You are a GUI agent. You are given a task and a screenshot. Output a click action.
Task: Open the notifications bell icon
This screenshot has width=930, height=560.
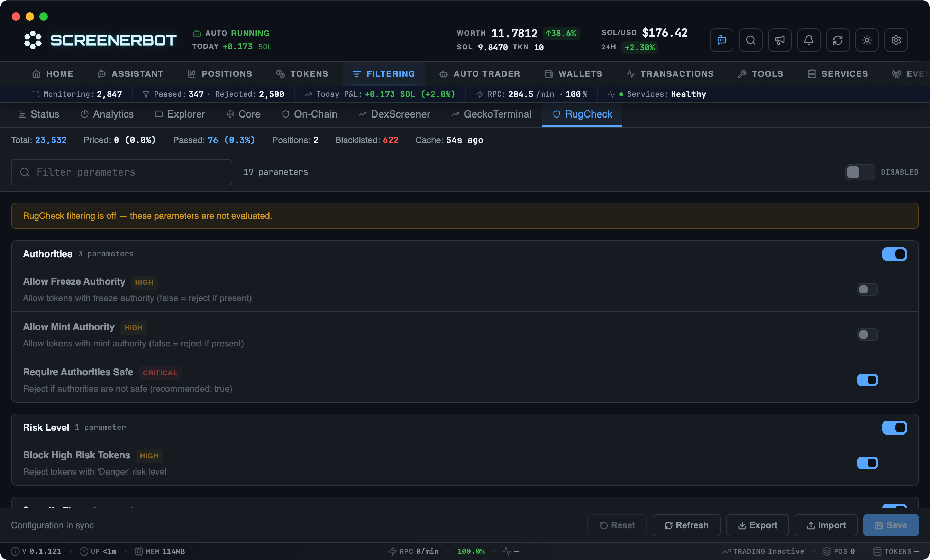click(x=809, y=40)
